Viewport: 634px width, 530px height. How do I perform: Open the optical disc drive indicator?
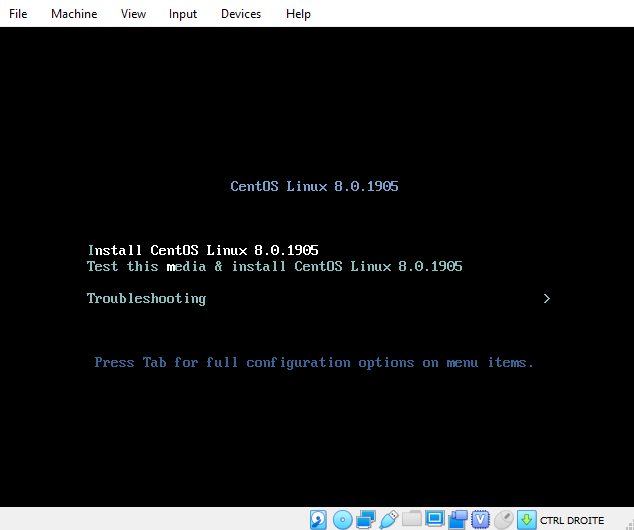342,519
